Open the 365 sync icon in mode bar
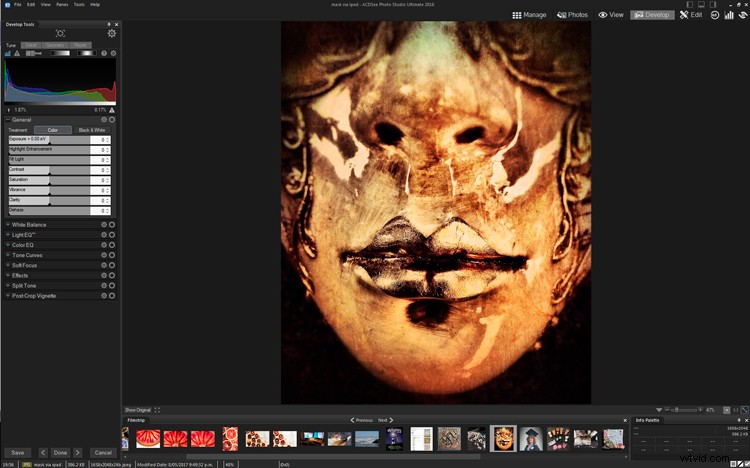Screen dimensions: 750x468 click(x=715, y=15)
